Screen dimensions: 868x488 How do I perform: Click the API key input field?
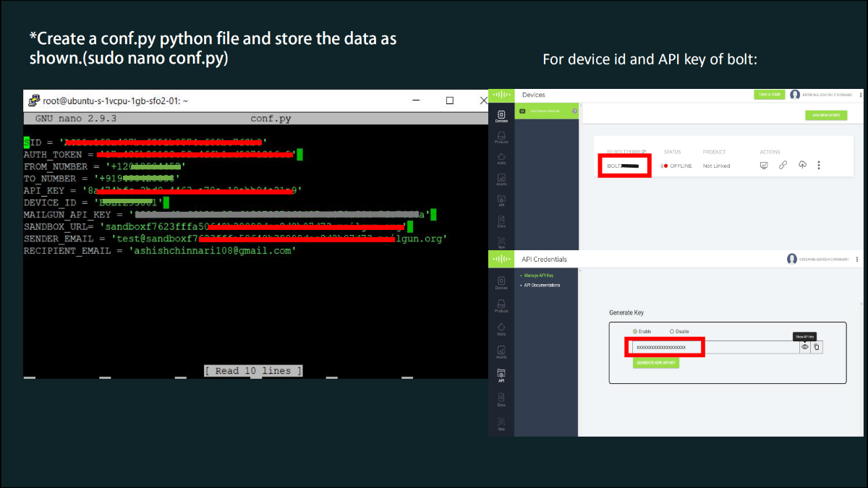[715, 347]
